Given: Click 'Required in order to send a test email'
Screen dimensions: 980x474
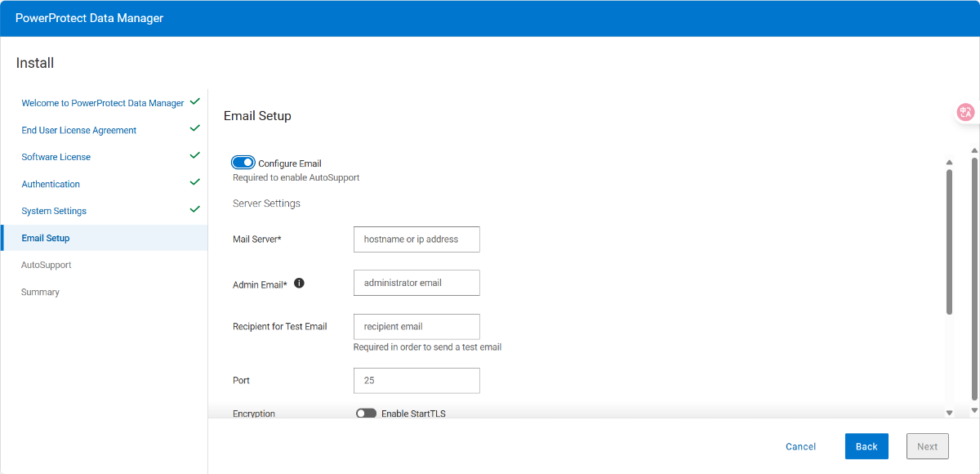Looking at the screenshot, I should [427, 347].
